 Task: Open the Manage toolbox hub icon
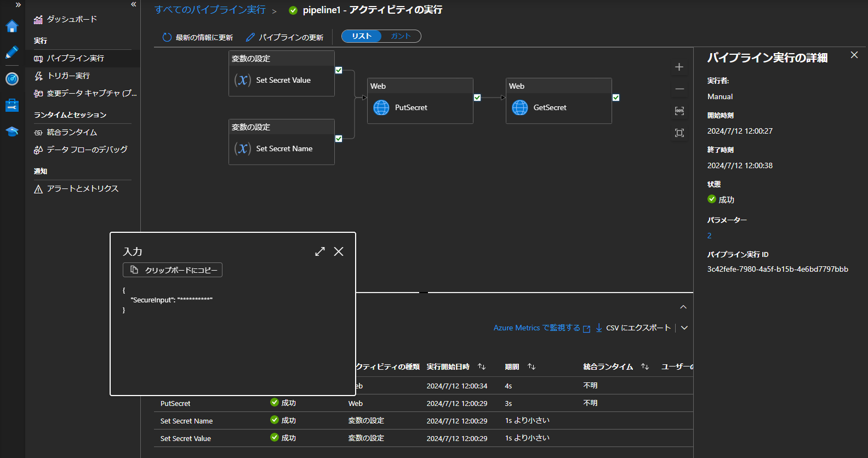pos(12,105)
